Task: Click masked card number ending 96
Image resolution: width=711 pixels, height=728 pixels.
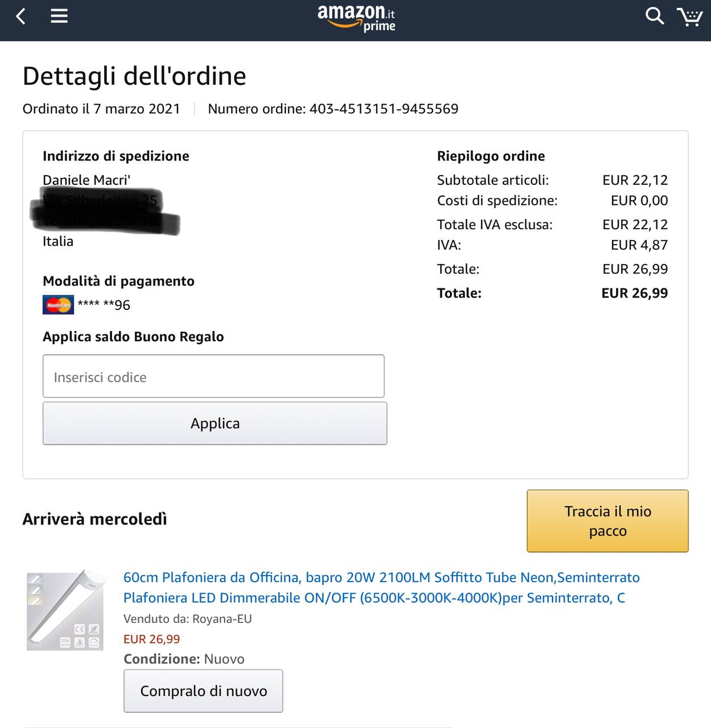Action: point(104,305)
